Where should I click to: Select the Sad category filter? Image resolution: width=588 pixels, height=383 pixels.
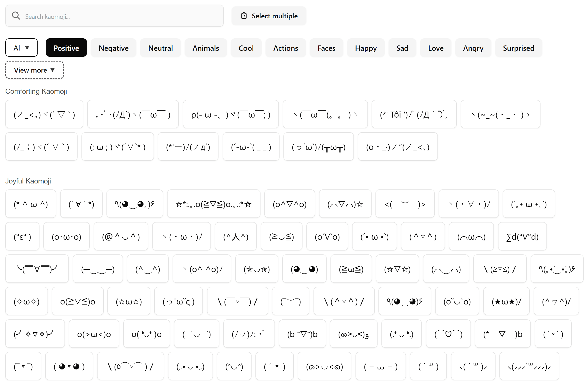click(402, 48)
